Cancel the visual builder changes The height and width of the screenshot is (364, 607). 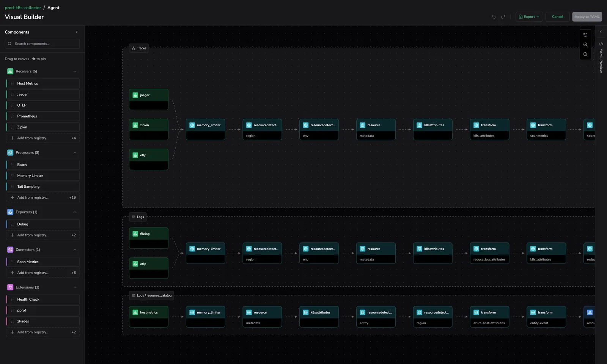point(557,17)
